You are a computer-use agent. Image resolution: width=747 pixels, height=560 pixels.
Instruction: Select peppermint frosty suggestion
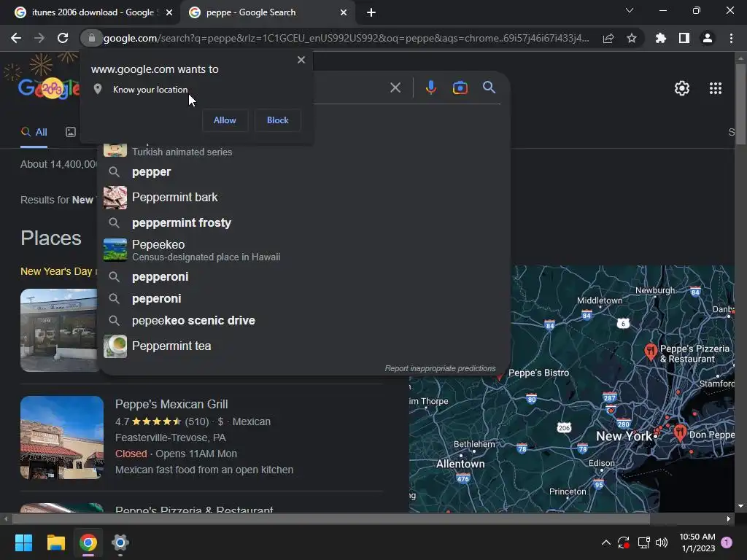[x=303, y=223]
